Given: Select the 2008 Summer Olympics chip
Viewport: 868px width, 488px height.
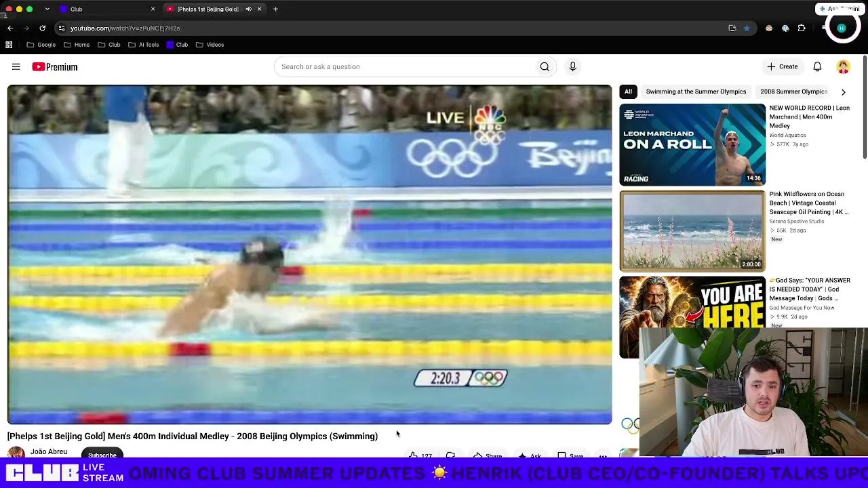Looking at the screenshot, I should coord(793,91).
